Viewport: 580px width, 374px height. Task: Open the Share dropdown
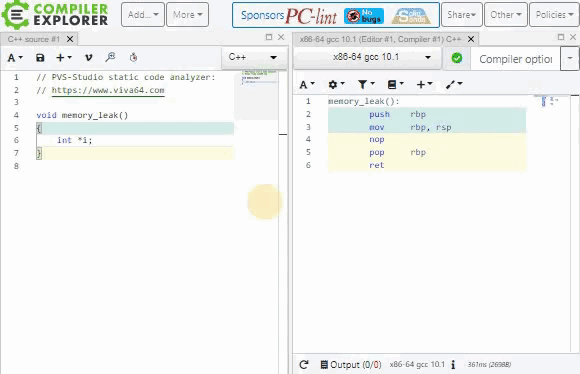[x=462, y=15]
